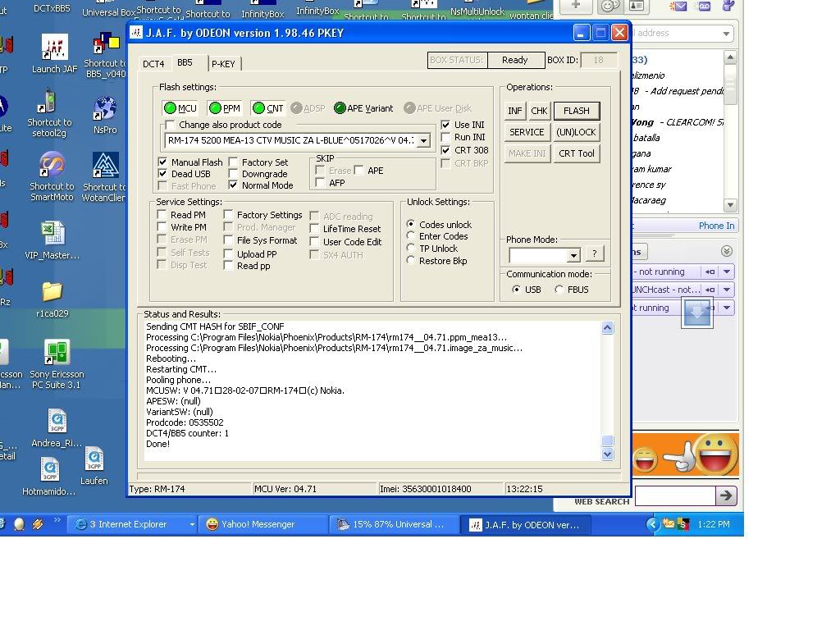Open the r1ca029 folder on desktop
Screen dimensions: 840x630
click(x=52, y=299)
